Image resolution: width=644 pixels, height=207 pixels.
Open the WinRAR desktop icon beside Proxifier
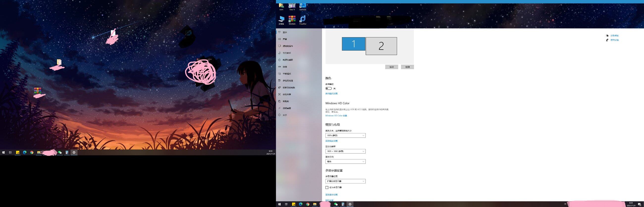point(292,20)
